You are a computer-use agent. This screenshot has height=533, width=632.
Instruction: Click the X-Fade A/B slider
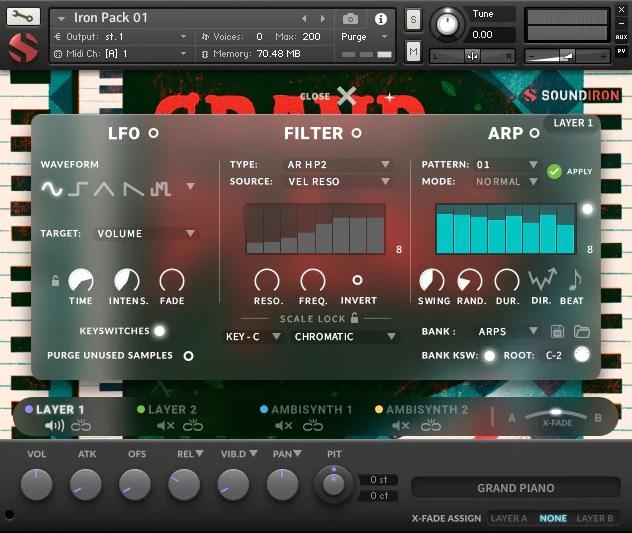pyautogui.click(x=556, y=416)
